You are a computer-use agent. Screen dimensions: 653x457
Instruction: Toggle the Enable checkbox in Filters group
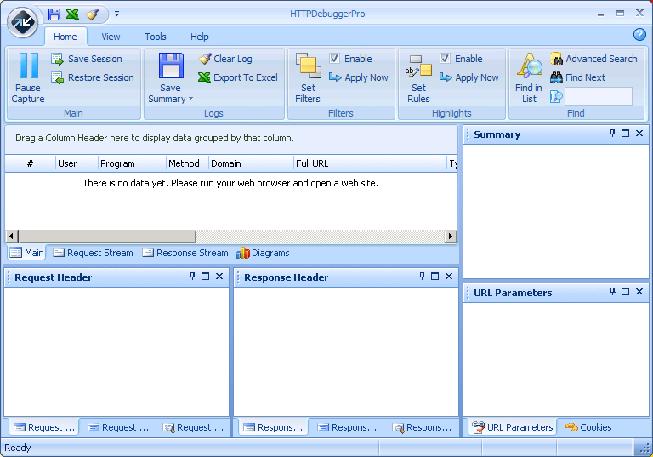335,58
